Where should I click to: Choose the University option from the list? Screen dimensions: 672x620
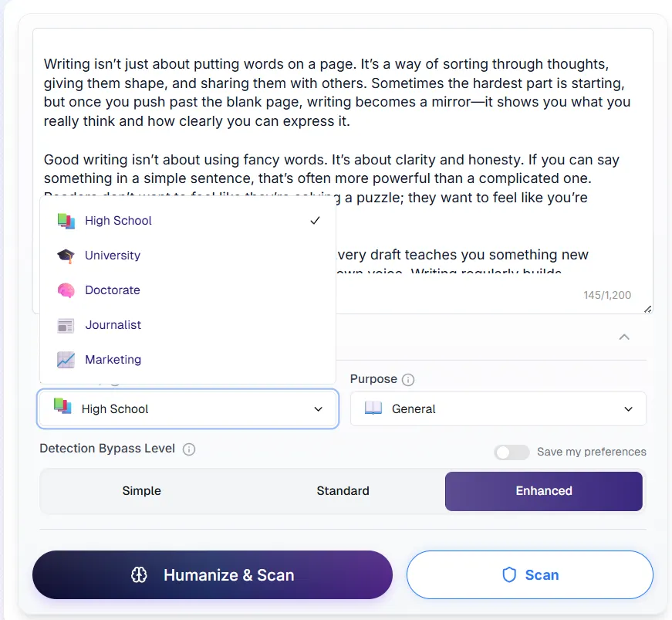click(x=187, y=256)
